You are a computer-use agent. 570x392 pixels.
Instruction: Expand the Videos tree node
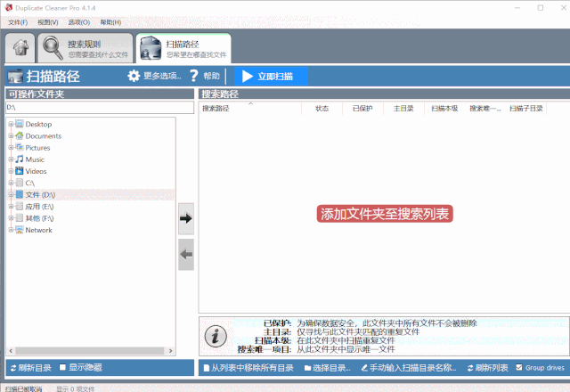(11, 171)
